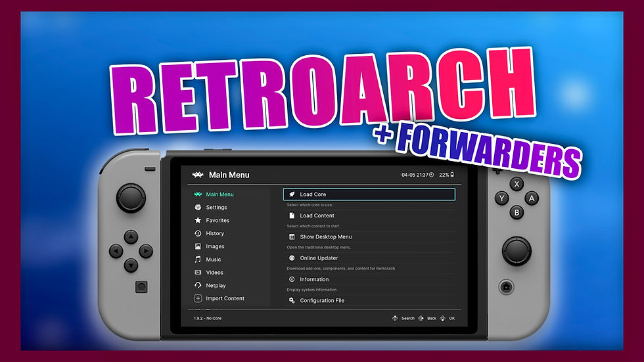This screenshot has height=362, width=644.
Task: Click the B button on right Joy-Con
Action: [517, 213]
